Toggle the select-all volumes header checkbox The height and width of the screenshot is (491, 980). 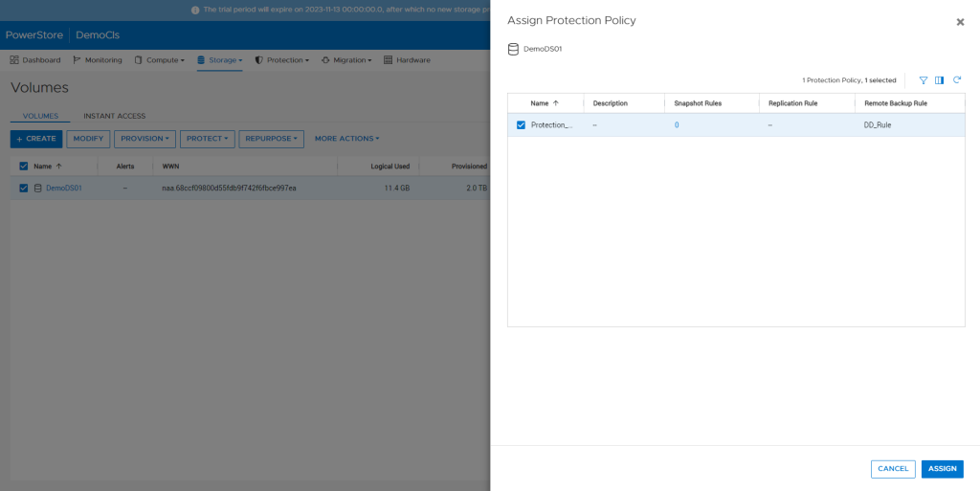click(24, 166)
